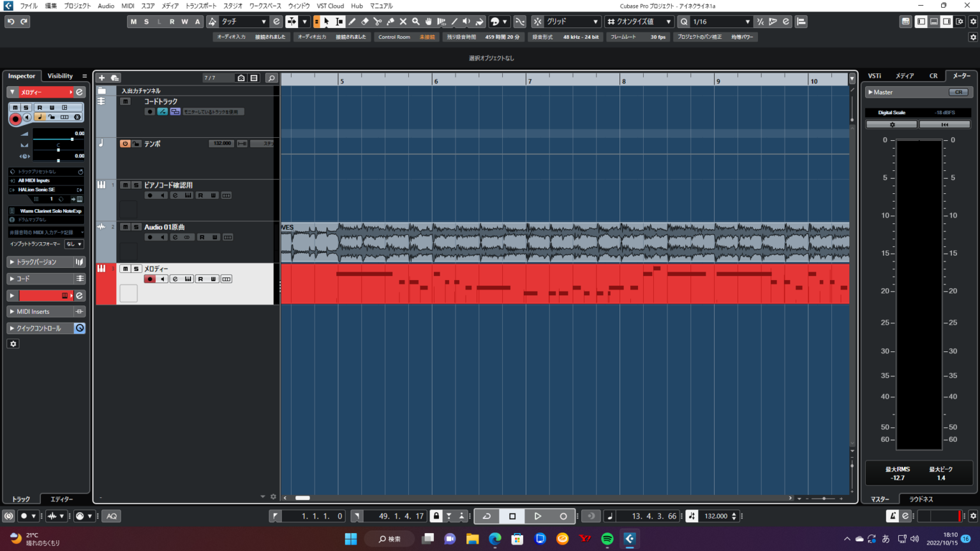
Task: Toggle the transport cycle loop button
Action: point(487,516)
